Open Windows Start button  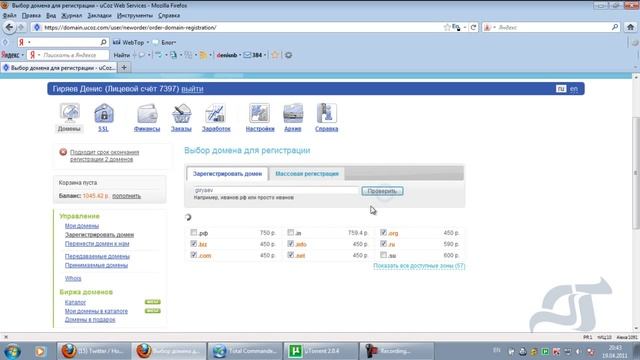(x=12, y=351)
